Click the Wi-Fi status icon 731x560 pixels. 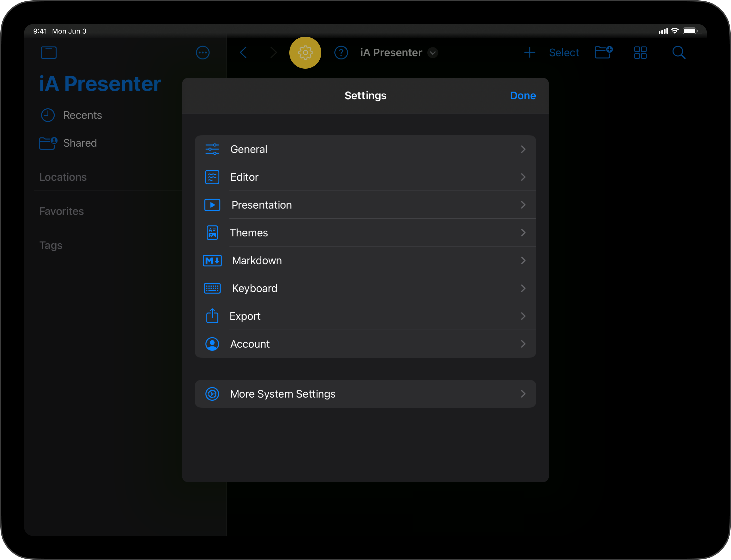click(674, 31)
